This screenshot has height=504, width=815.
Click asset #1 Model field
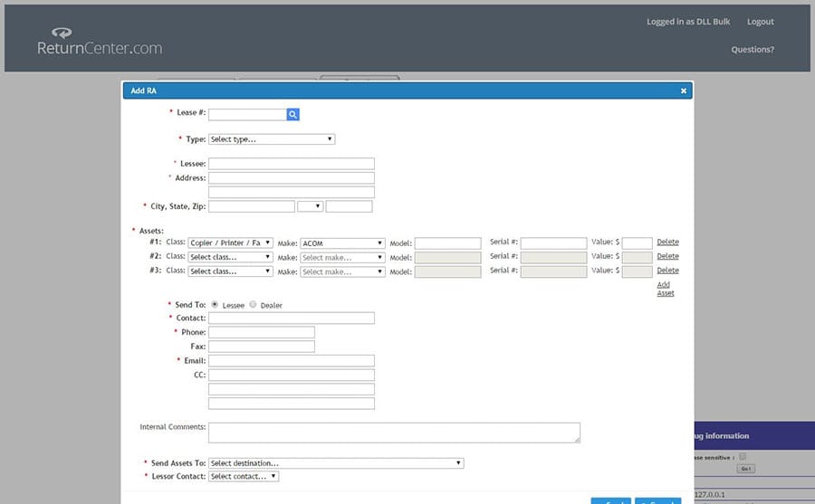click(x=447, y=243)
